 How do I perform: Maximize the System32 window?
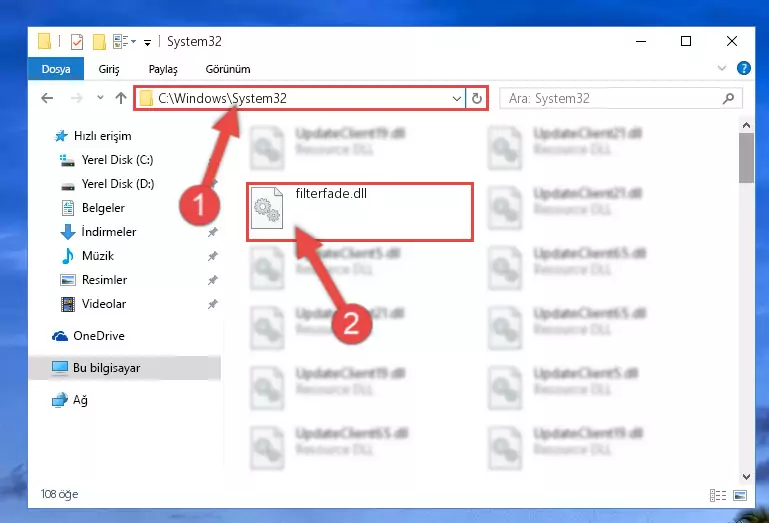point(686,41)
